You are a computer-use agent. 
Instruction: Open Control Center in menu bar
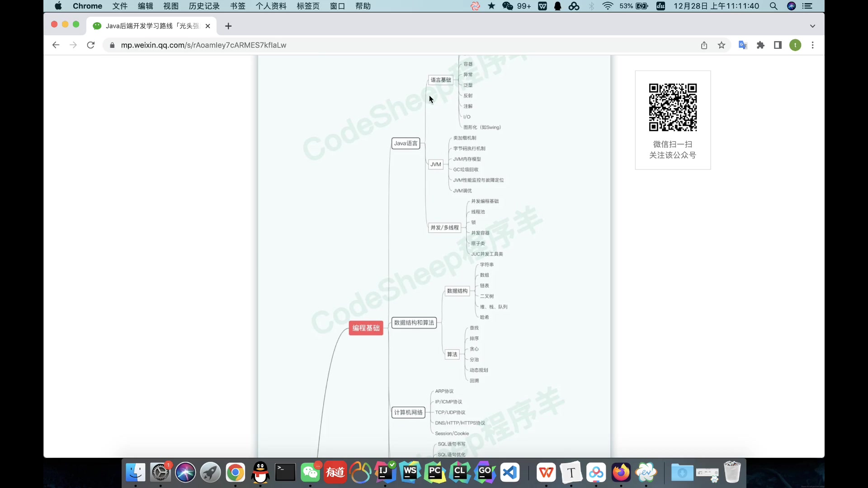point(807,6)
